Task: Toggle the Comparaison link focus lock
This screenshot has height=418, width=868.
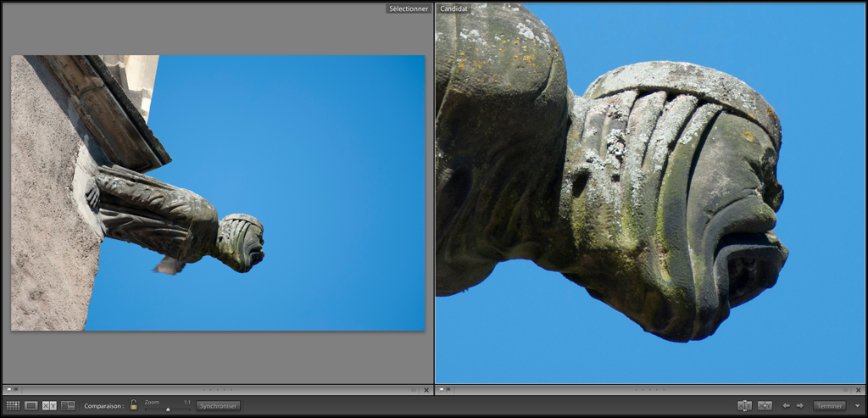Action: (134, 405)
